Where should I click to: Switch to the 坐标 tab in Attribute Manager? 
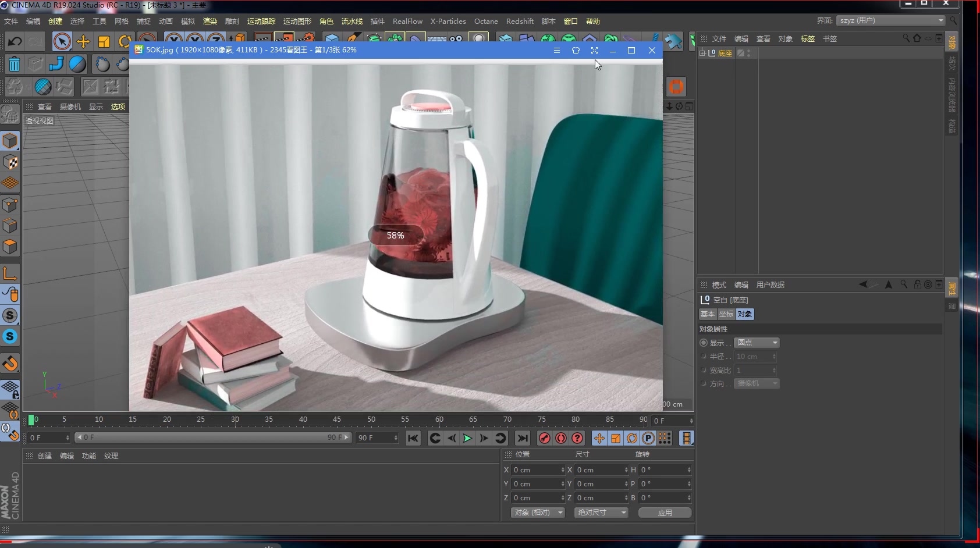[726, 314]
